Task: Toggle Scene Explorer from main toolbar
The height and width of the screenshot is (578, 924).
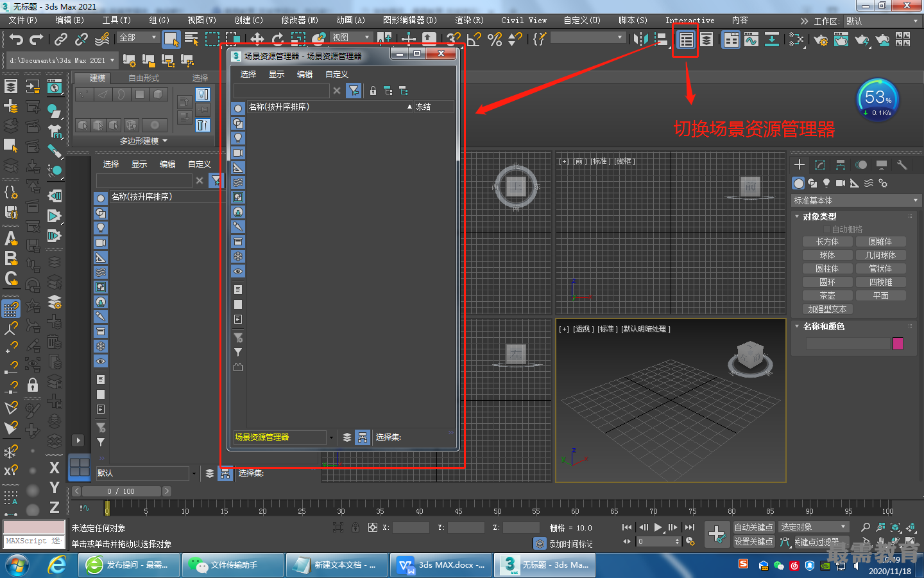Action: tap(686, 40)
